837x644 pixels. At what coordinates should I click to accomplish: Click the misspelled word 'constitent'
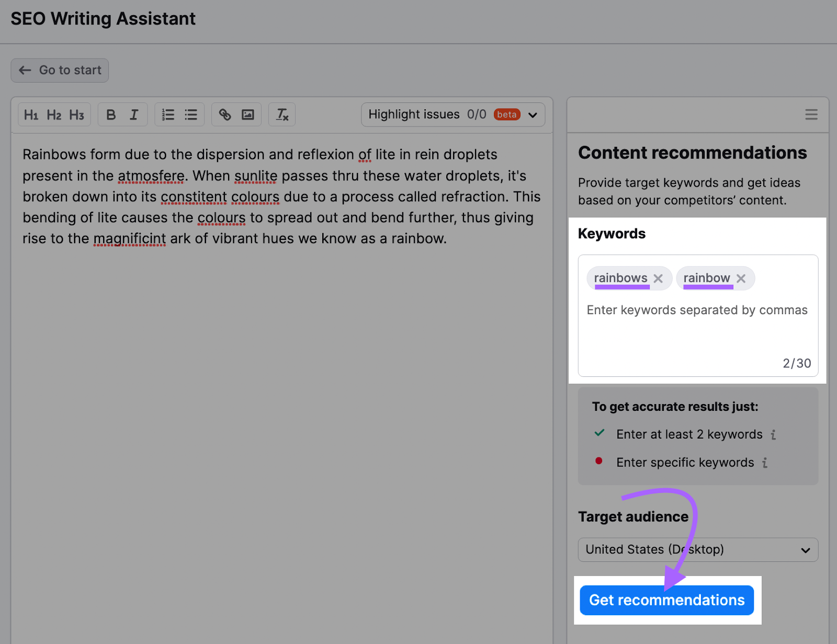(x=194, y=197)
